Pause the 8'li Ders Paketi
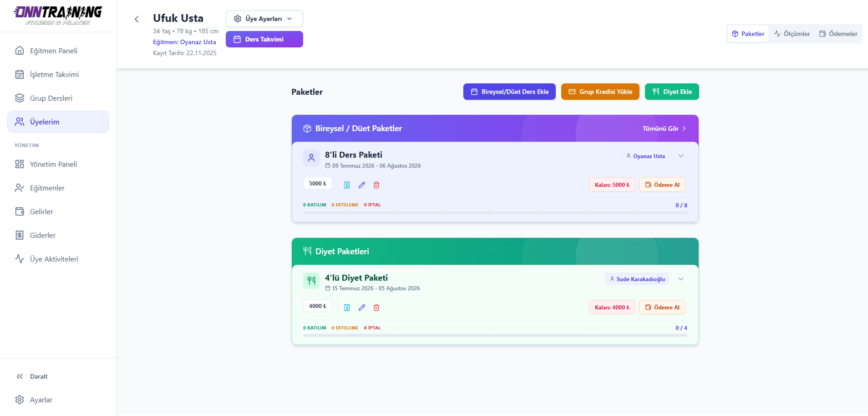Viewport: 868px width, 416px height. 347,185
